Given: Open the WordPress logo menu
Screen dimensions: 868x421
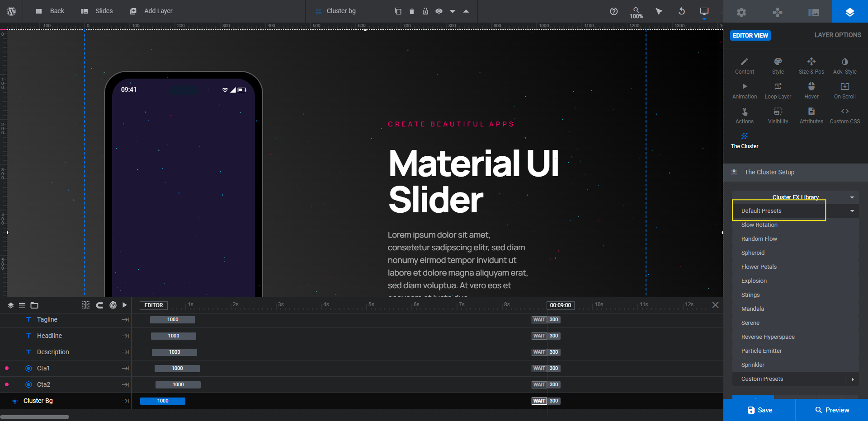Looking at the screenshot, I should point(11,11).
